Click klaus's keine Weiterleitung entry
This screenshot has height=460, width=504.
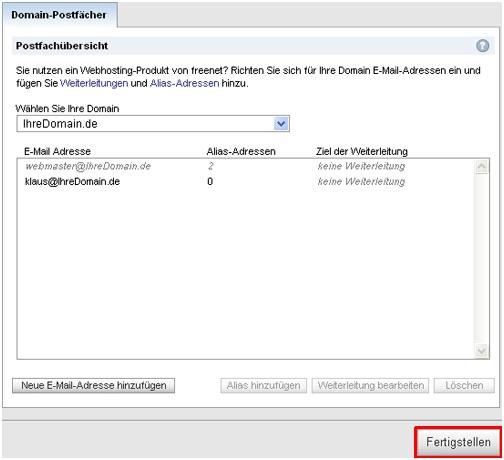(361, 181)
